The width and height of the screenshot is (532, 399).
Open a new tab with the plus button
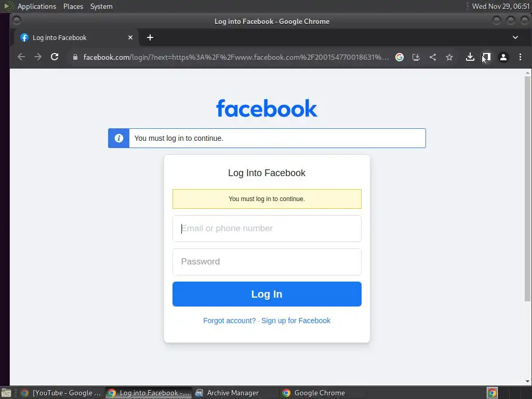click(150, 37)
